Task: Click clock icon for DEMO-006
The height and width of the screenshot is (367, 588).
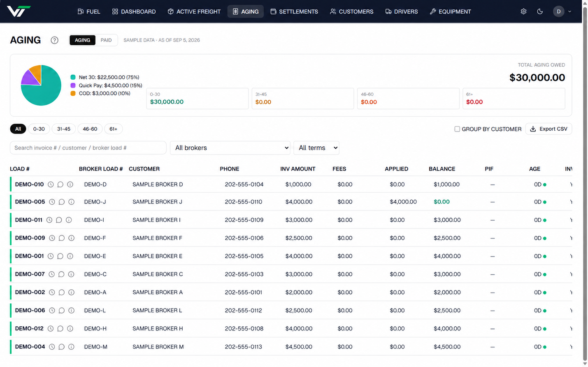Action: click(x=52, y=310)
